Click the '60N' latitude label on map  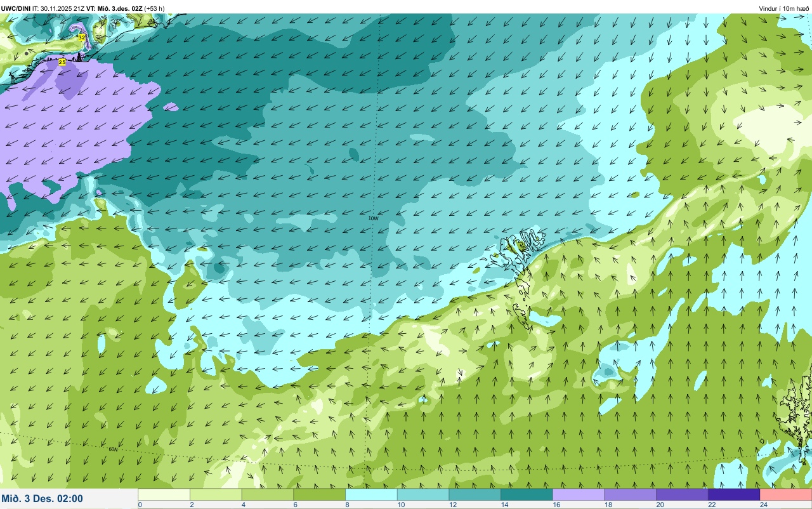point(113,449)
